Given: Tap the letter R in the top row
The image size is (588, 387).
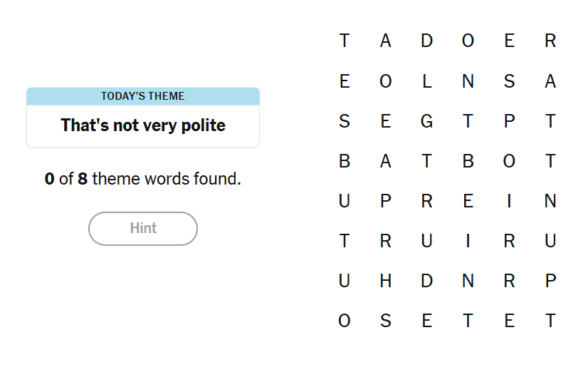Looking at the screenshot, I should [x=550, y=41].
